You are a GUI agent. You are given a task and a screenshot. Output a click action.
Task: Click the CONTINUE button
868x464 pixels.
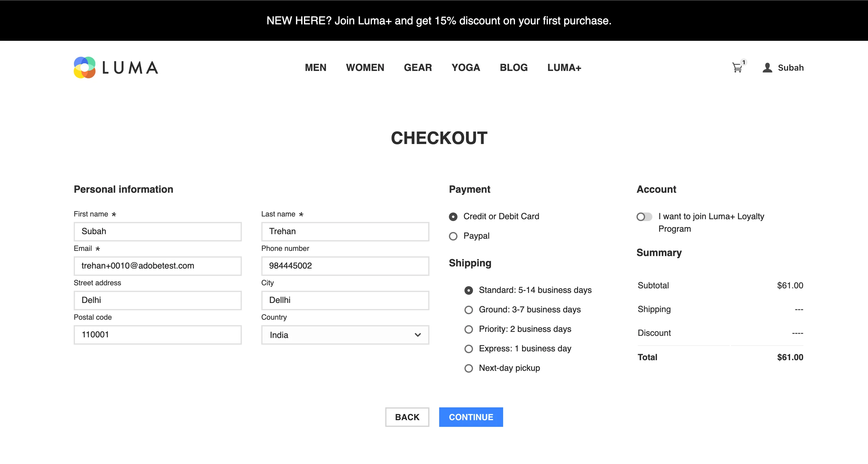(471, 417)
